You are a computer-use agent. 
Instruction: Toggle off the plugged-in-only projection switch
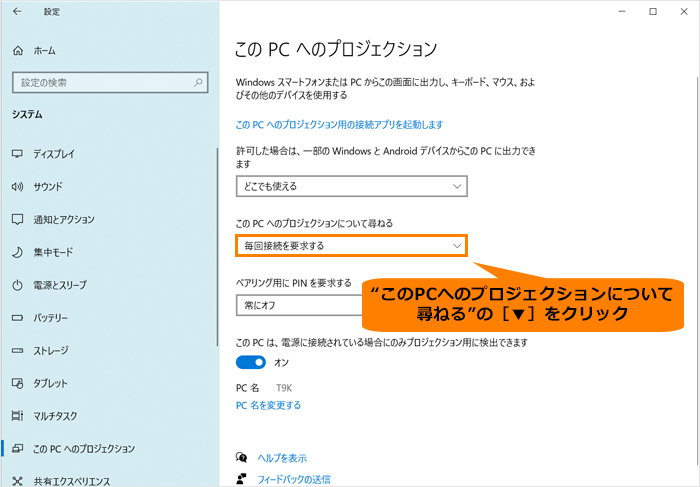click(250, 362)
